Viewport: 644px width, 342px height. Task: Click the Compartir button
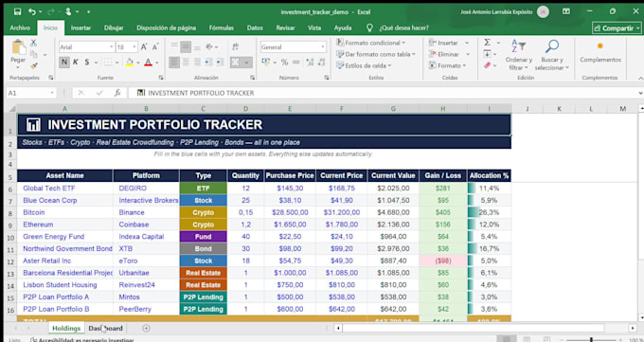[x=617, y=28]
